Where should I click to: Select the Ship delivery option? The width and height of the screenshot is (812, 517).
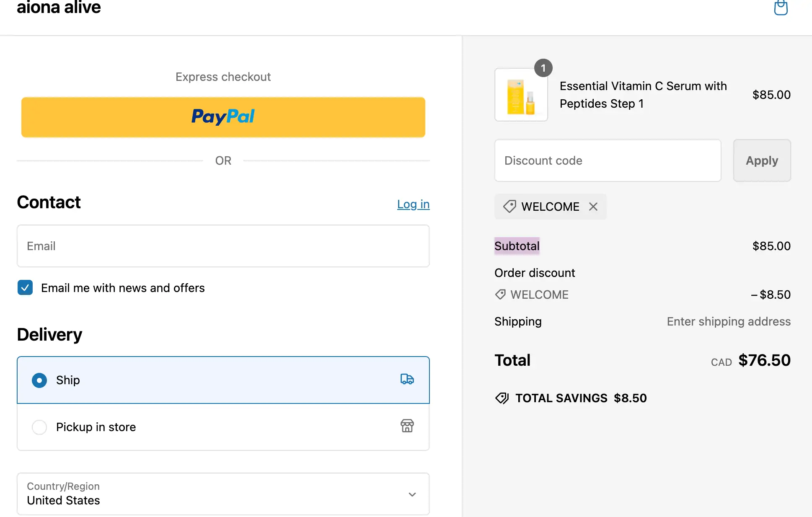(223, 380)
